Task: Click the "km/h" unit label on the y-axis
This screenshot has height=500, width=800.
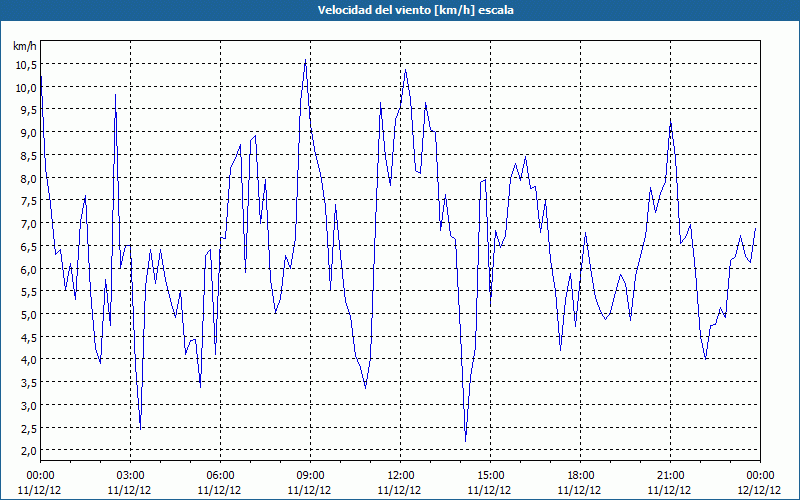Action: tap(25, 46)
